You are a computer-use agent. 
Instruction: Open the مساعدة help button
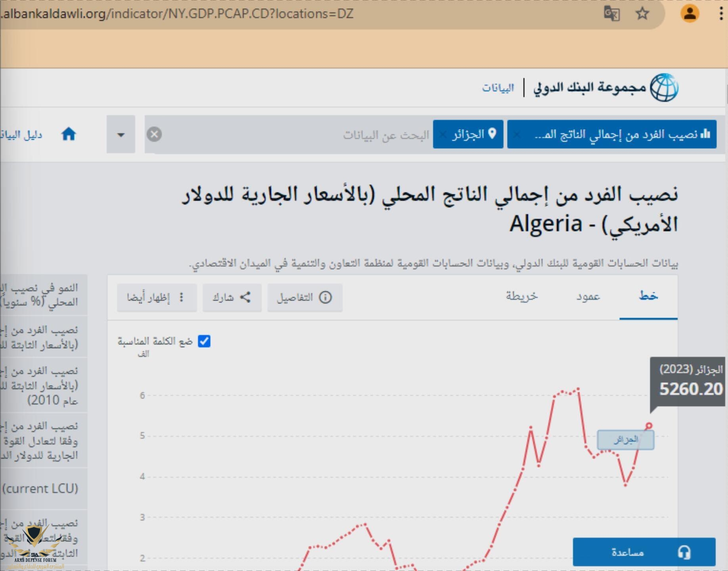(644, 552)
